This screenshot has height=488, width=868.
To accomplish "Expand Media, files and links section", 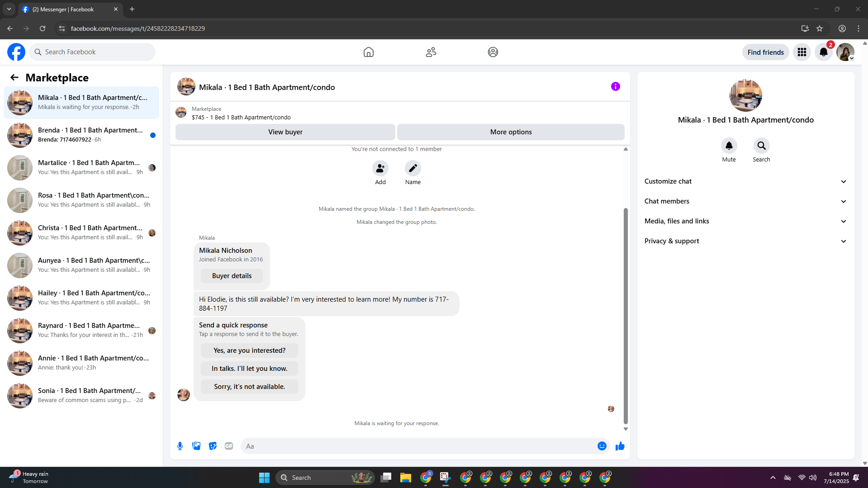I will (x=745, y=221).
